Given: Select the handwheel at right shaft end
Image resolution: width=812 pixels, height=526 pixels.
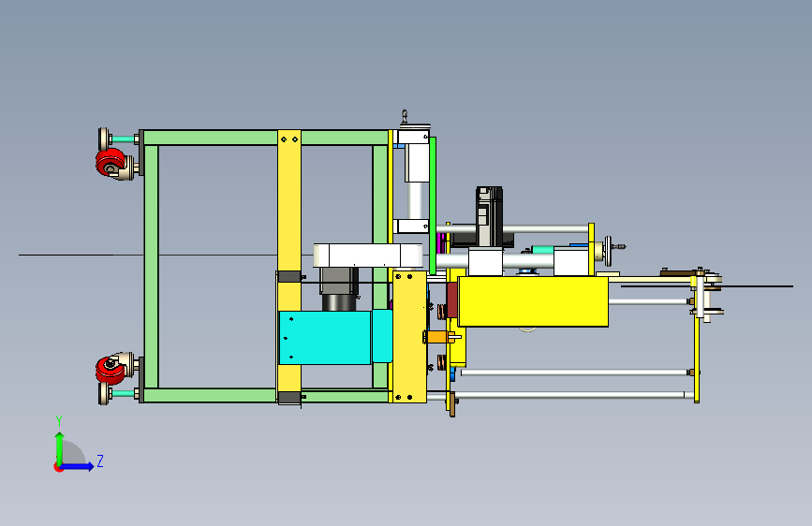Looking at the screenshot, I should (x=608, y=251).
